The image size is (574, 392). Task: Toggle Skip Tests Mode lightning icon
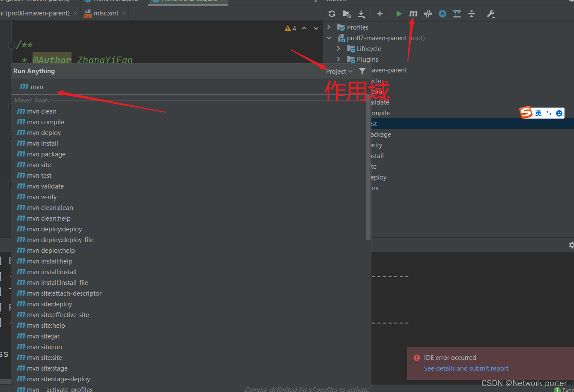tap(442, 14)
